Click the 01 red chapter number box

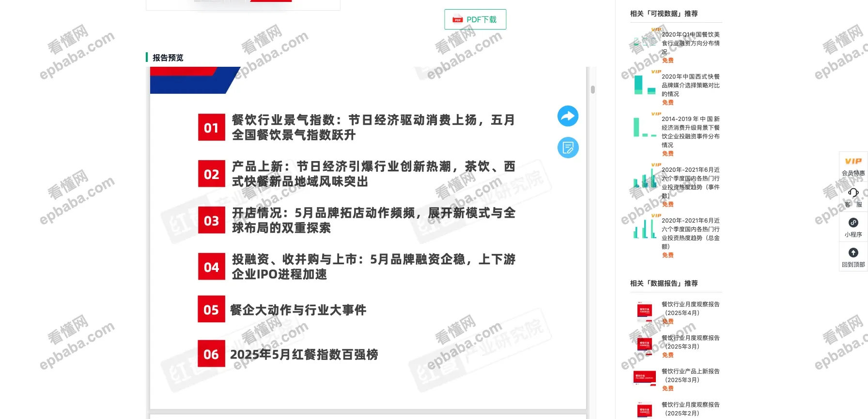point(212,127)
